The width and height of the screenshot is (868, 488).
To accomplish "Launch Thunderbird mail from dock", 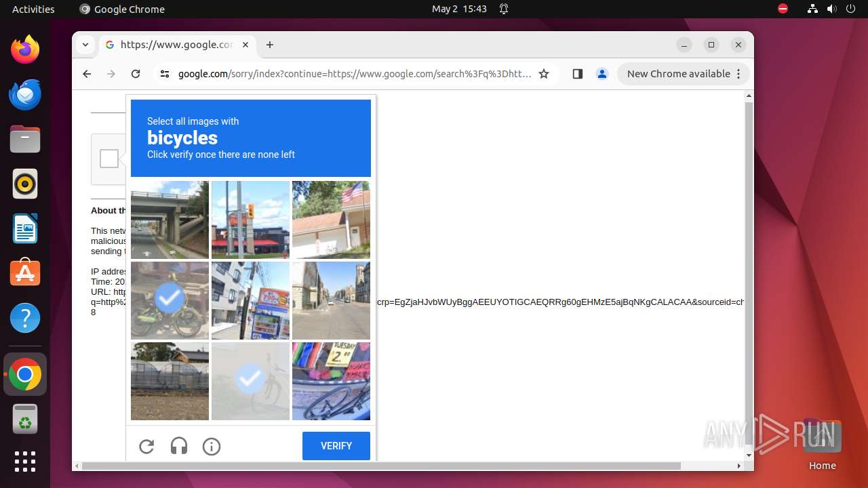I will coord(25,94).
